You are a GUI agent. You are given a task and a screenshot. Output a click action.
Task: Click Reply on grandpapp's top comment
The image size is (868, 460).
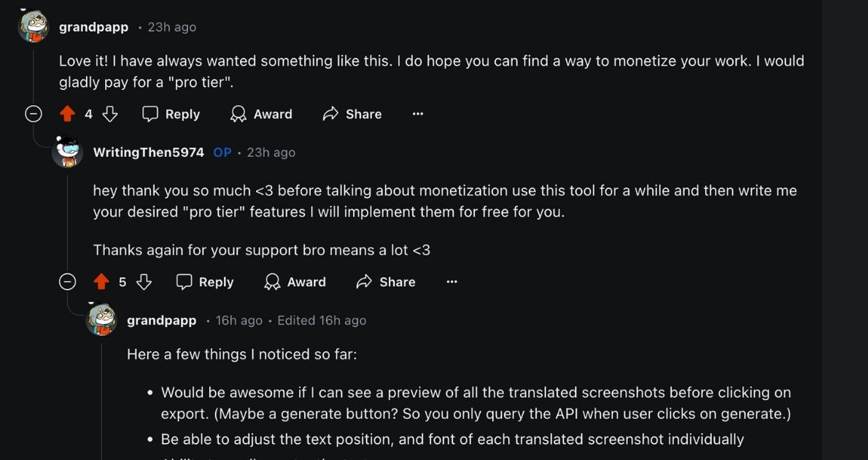(181, 114)
